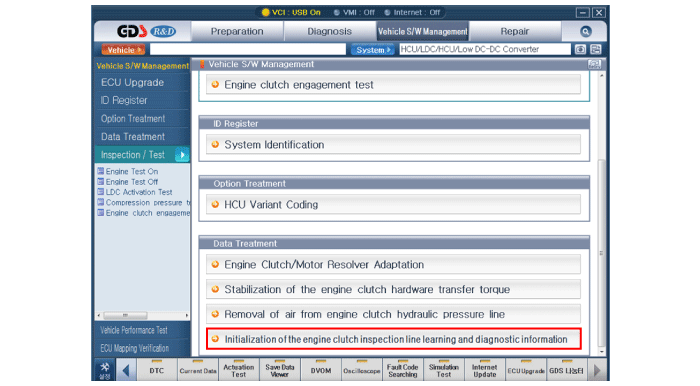This screenshot has height=386, width=700.
Task: Click the blue System selector button
Action: coord(372,50)
